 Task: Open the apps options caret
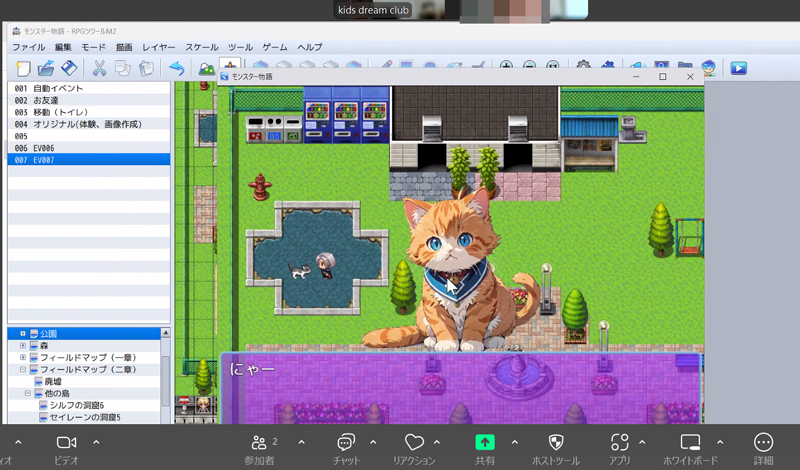[x=642, y=442]
